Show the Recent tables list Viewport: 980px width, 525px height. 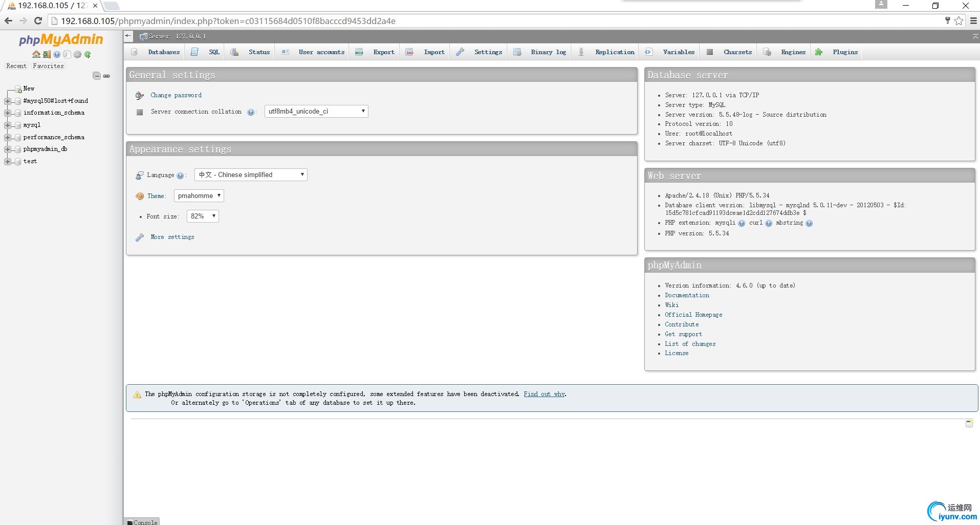coord(16,66)
